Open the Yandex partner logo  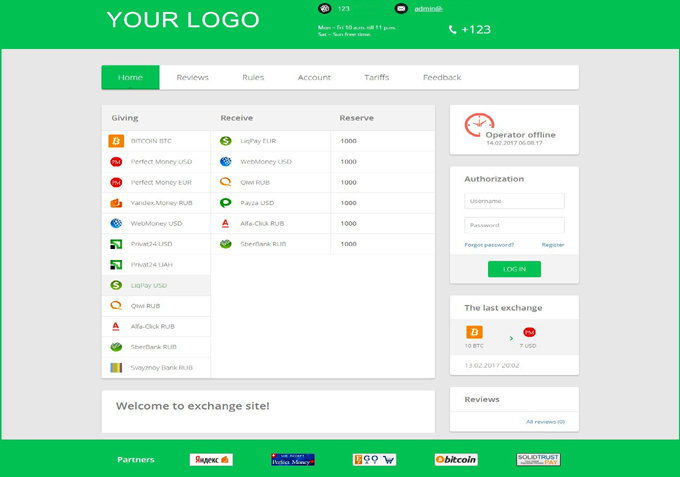[211, 460]
